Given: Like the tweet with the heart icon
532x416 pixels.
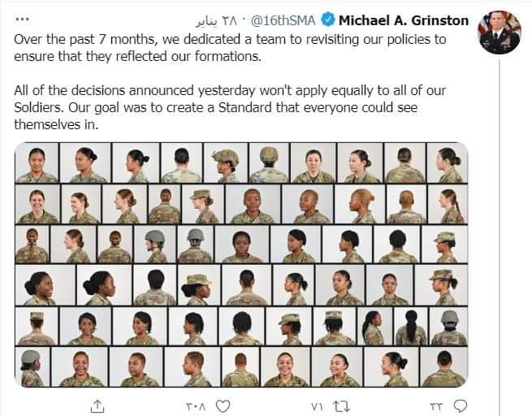Looking at the screenshot, I should click(223, 404).
